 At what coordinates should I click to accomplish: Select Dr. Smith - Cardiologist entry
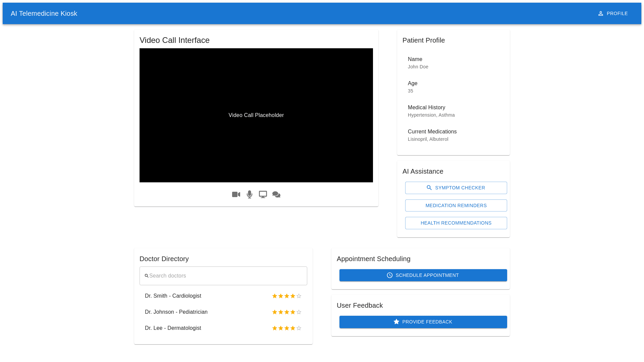tap(173, 296)
